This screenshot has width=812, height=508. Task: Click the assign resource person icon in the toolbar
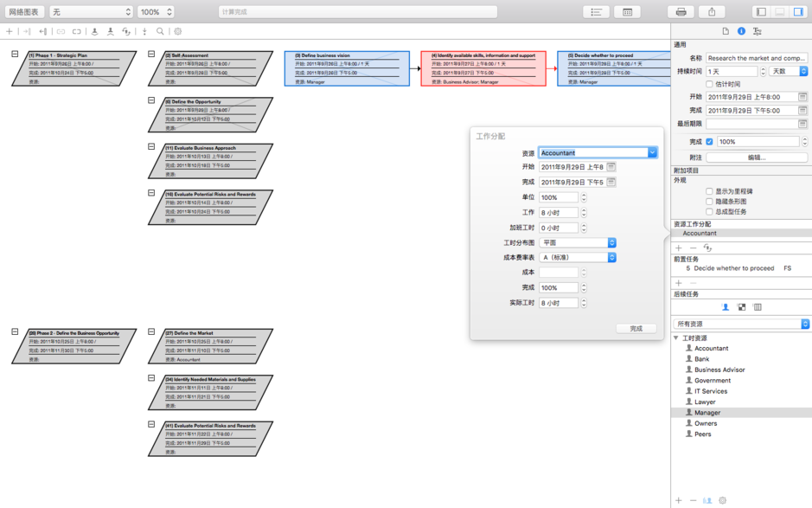(95, 31)
